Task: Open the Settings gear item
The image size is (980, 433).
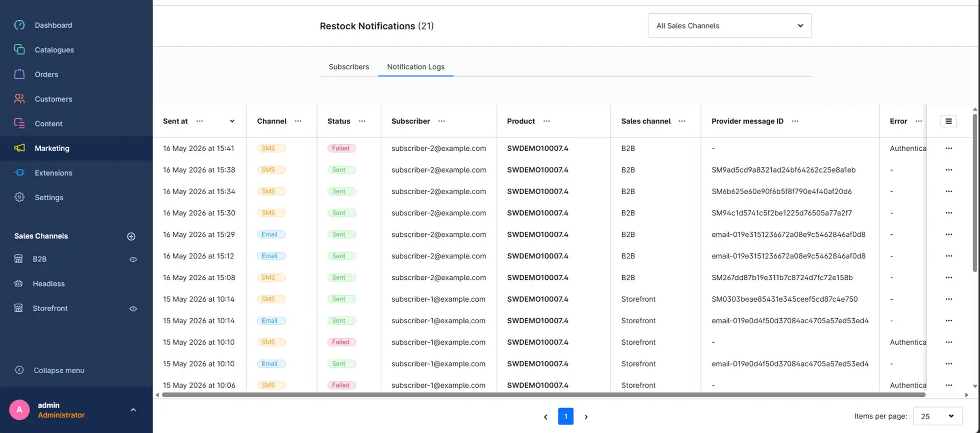Action: pyautogui.click(x=48, y=197)
